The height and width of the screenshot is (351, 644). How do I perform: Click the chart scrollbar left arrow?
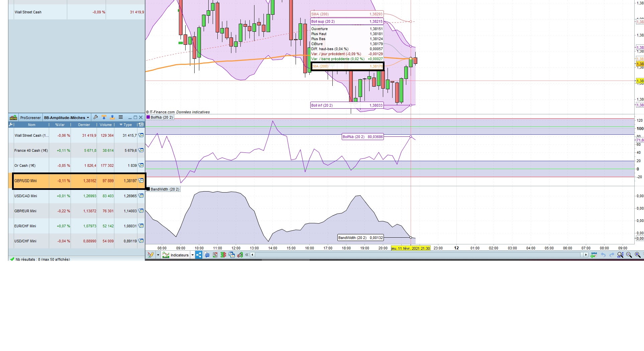coord(252,255)
